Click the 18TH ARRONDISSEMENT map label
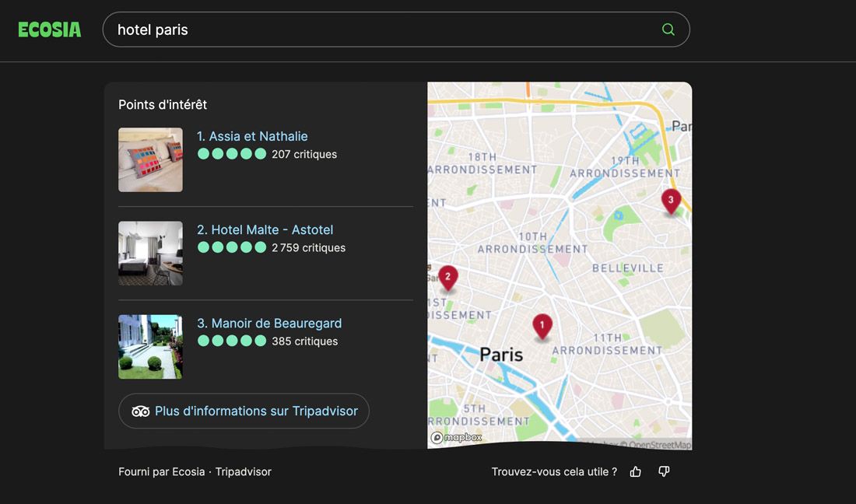The width and height of the screenshot is (856, 504). 482,163
